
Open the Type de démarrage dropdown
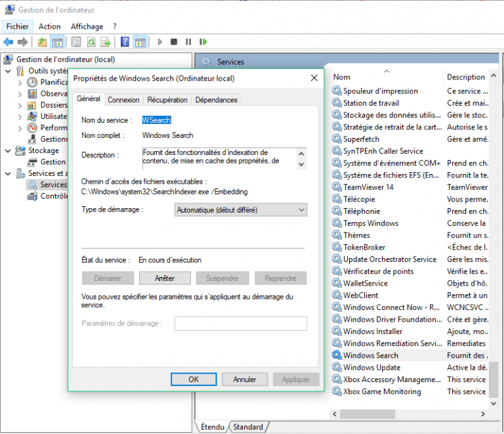click(240, 210)
